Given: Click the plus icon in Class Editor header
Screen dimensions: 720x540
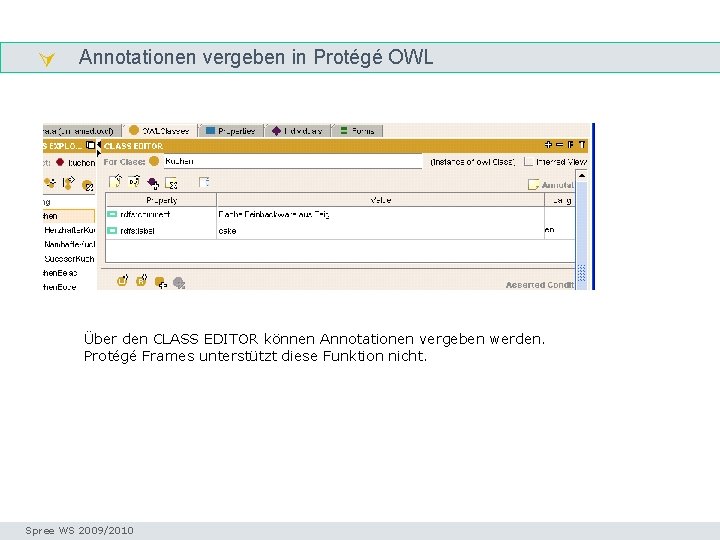Looking at the screenshot, I should (x=548, y=145).
